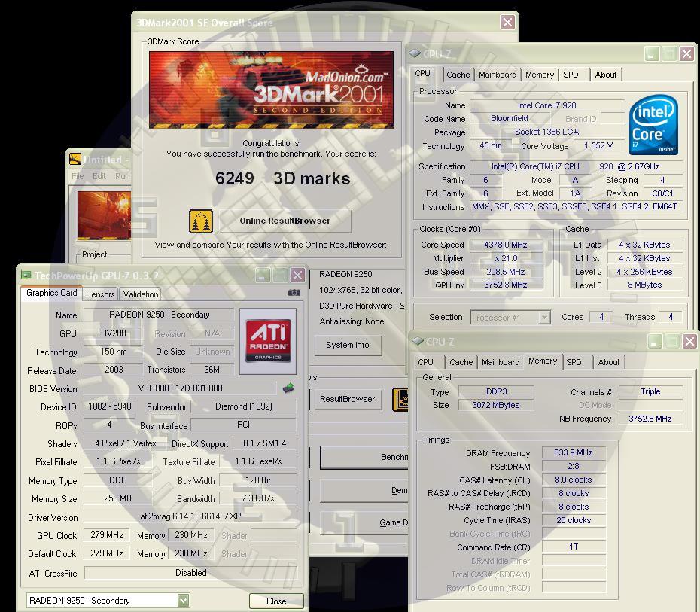Click yellow icon next to ResultBrowser button
700x612 pixels.
(400, 400)
